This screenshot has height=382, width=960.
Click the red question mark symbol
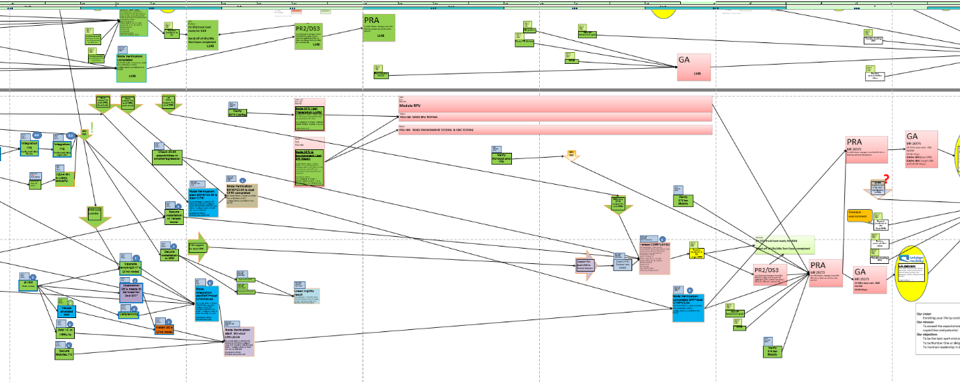(x=886, y=178)
